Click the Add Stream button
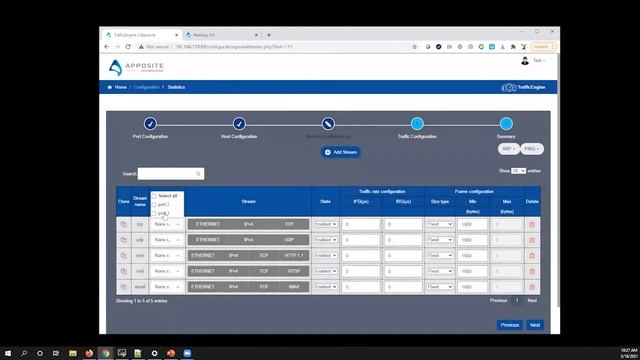Viewport: 640px width, 360px height. tap(341, 152)
